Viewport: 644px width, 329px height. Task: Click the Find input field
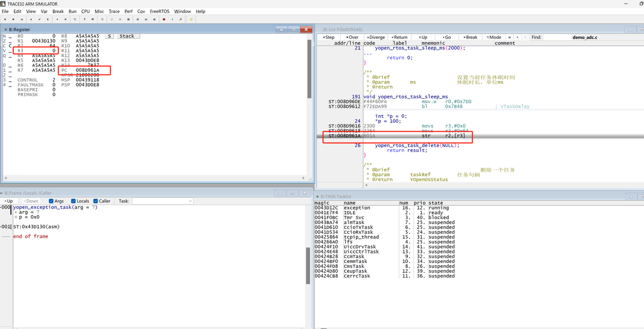tap(557, 37)
